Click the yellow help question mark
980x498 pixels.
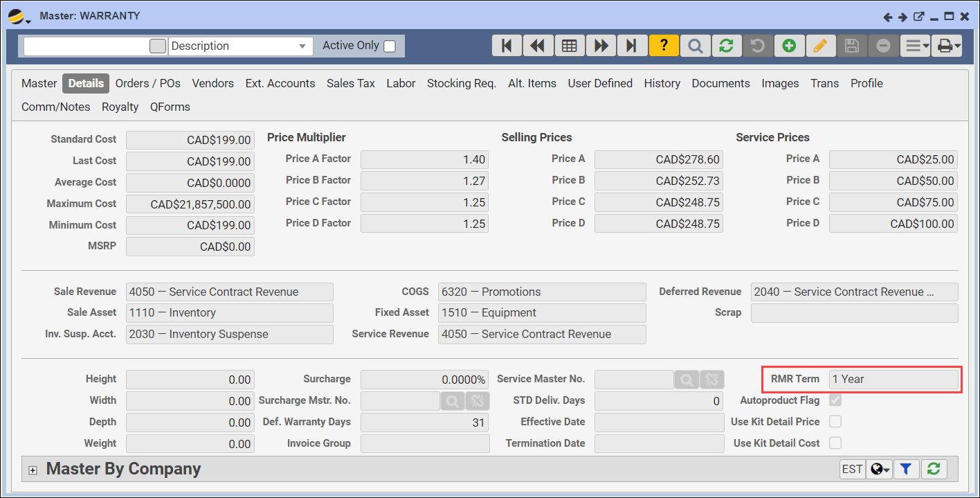click(664, 46)
